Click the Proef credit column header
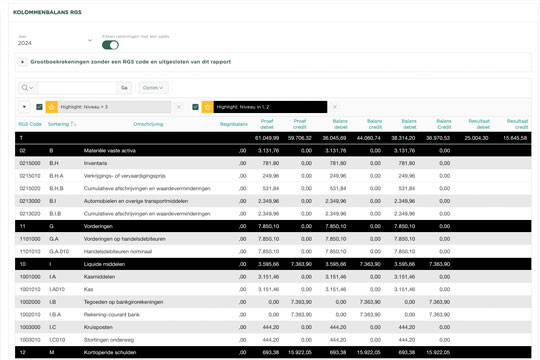540x360 pixels. (300, 124)
